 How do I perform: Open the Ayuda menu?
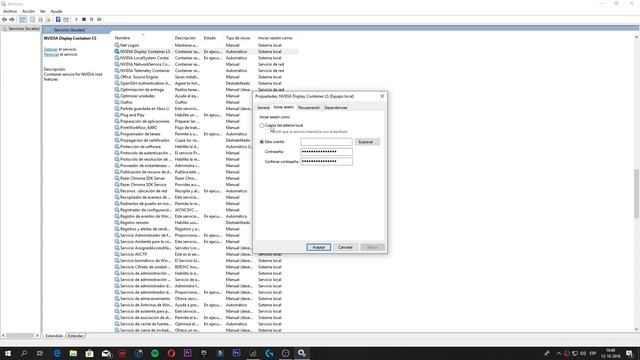[56, 11]
